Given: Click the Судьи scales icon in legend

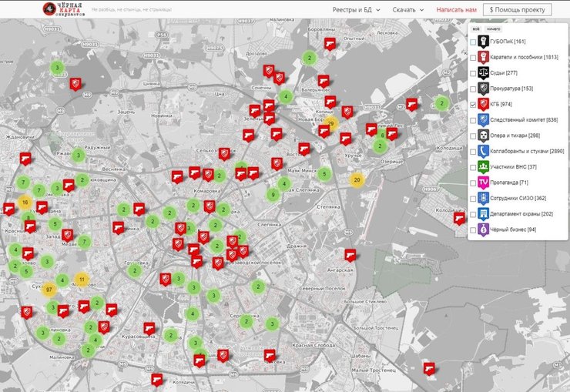Looking at the screenshot, I should (x=483, y=72).
